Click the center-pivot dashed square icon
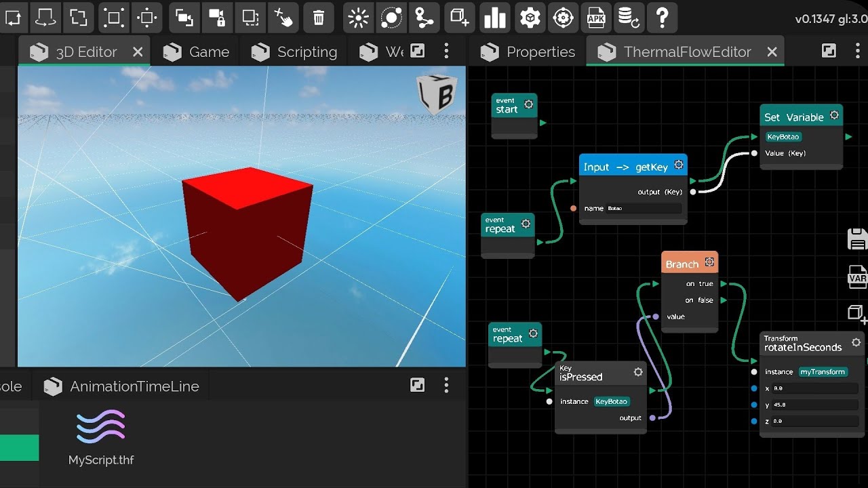868x488 pixels. (146, 18)
